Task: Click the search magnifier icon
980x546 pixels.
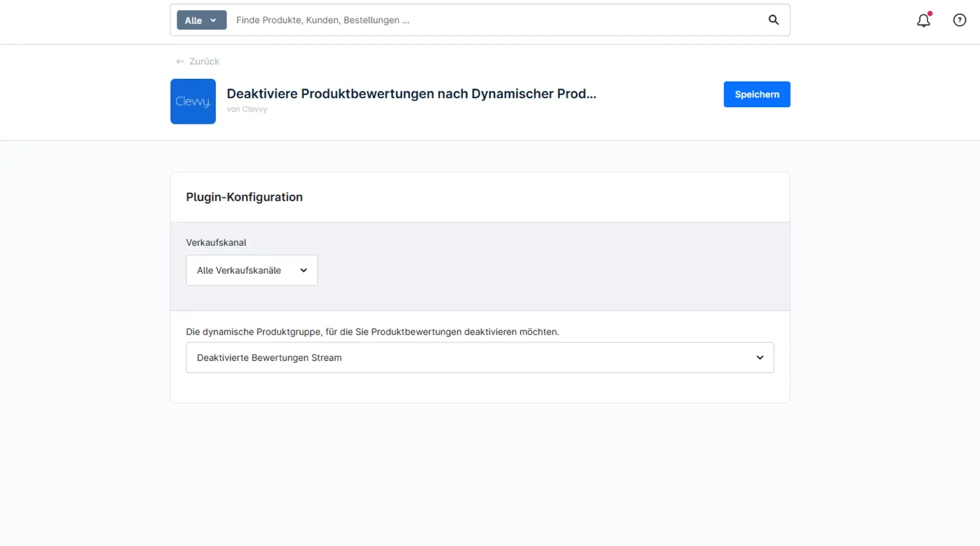Action: click(x=773, y=20)
